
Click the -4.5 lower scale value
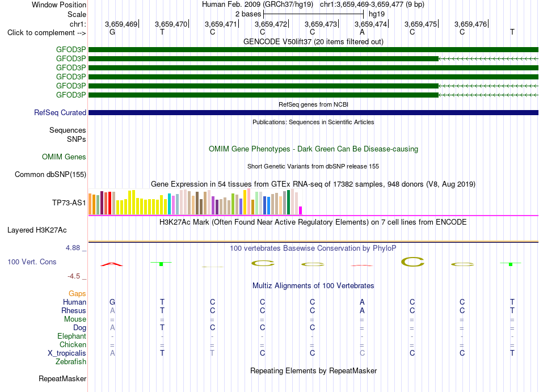pyautogui.click(x=74, y=276)
